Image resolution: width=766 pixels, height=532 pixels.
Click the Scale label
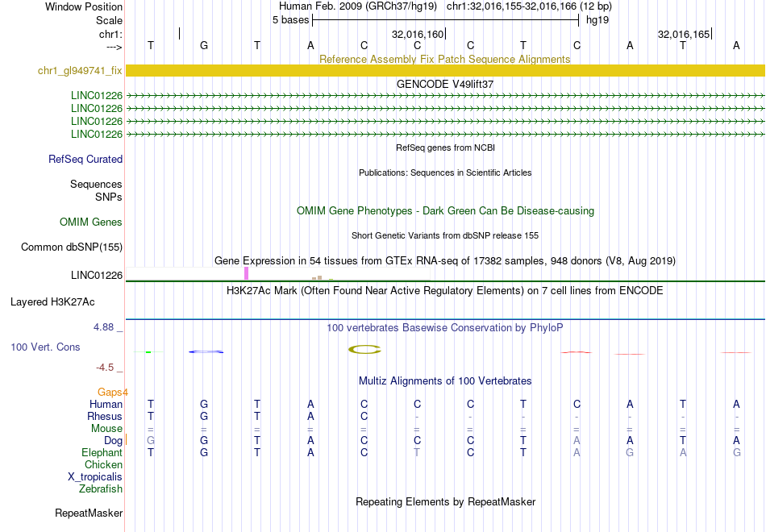point(110,20)
